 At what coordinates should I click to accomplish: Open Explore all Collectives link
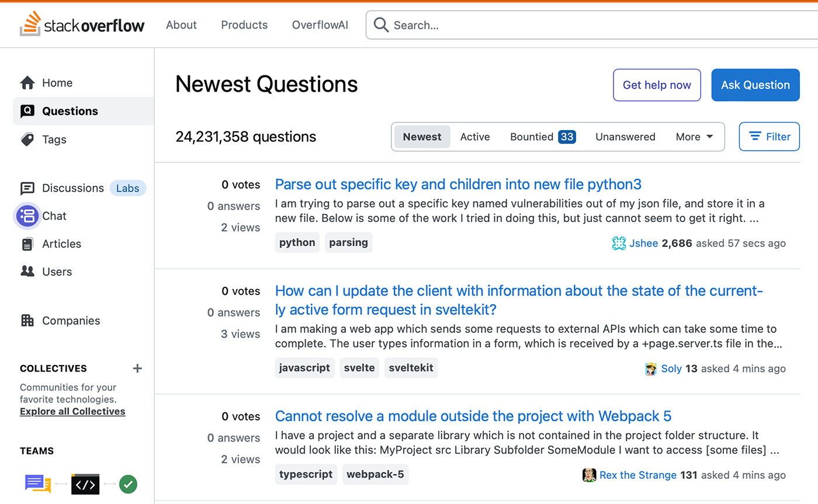pyautogui.click(x=72, y=411)
